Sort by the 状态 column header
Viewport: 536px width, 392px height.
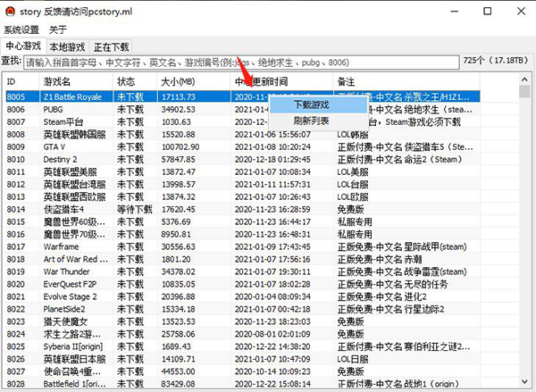click(x=134, y=81)
